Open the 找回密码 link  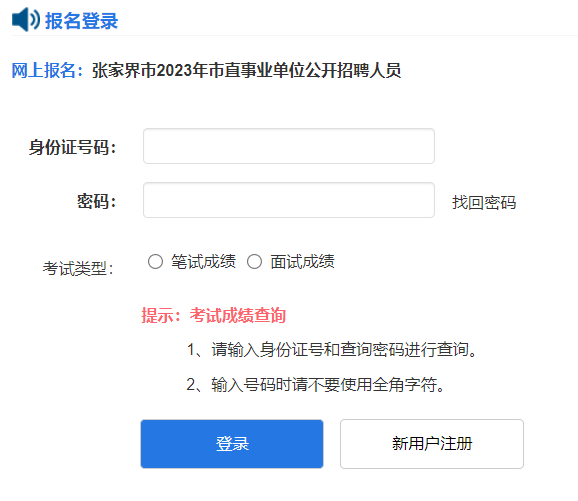click(x=484, y=202)
